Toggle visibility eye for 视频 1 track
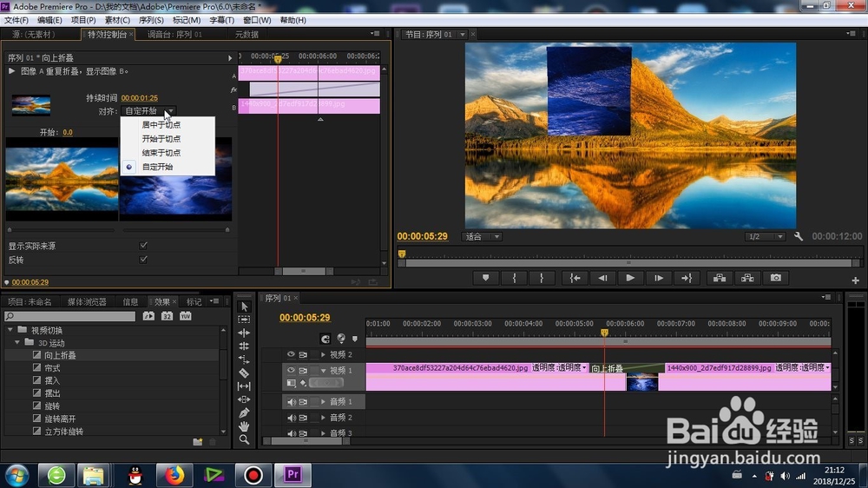Image resolution: width=868 pixels, height=488 pixels. 291,370
